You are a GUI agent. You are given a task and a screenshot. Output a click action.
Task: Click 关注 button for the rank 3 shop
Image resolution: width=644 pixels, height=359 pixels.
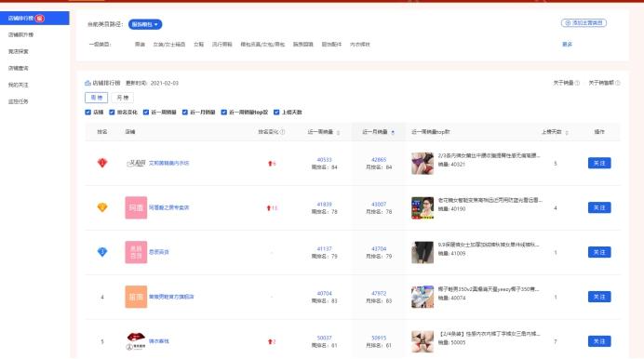(x=599, y=252)
